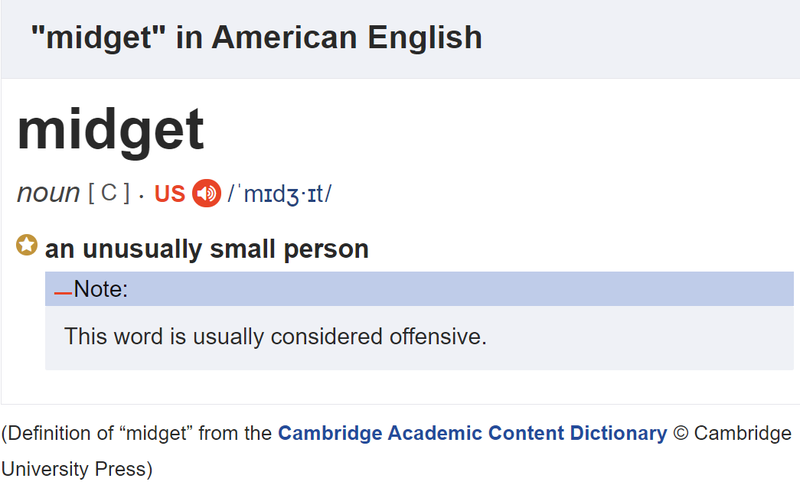Select the IPA transcription /ˈmɪdʒ·ɪt/
The width and height of the screenshot is (800, 485).
tap(280, 194)
